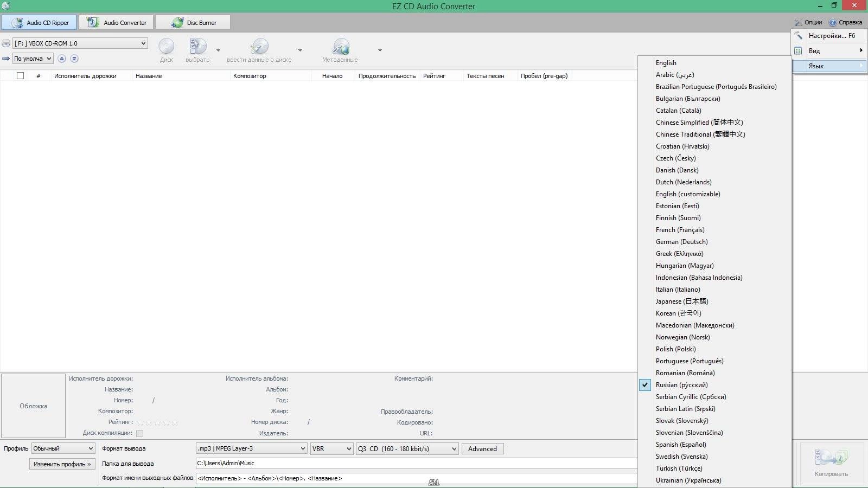
Task: Click the Папка для вывода path field
Action: [416, 463]
